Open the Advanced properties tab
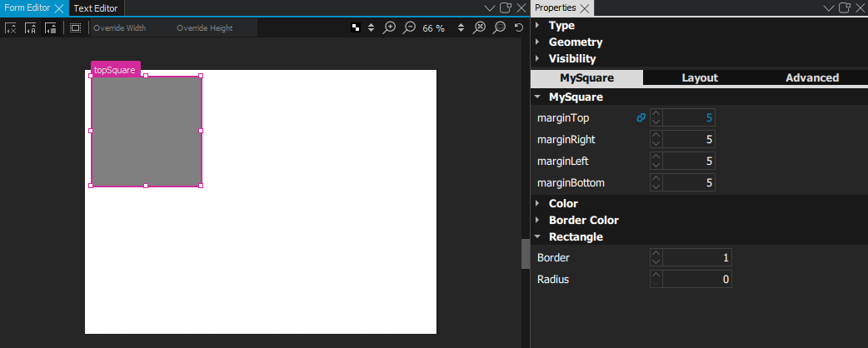Viewport: 868px width, 348px height. tap(812, 78)
